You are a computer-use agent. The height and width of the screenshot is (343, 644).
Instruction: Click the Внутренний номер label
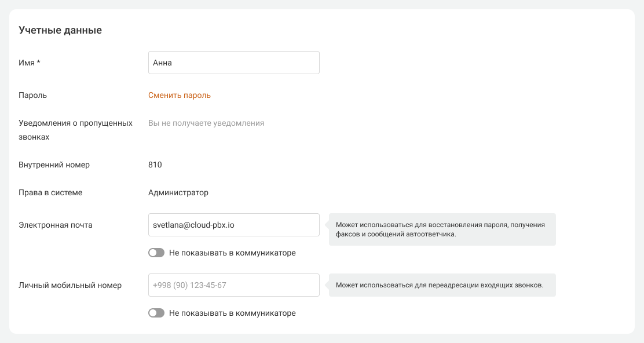pyautogui.click(x=54, y=165)
